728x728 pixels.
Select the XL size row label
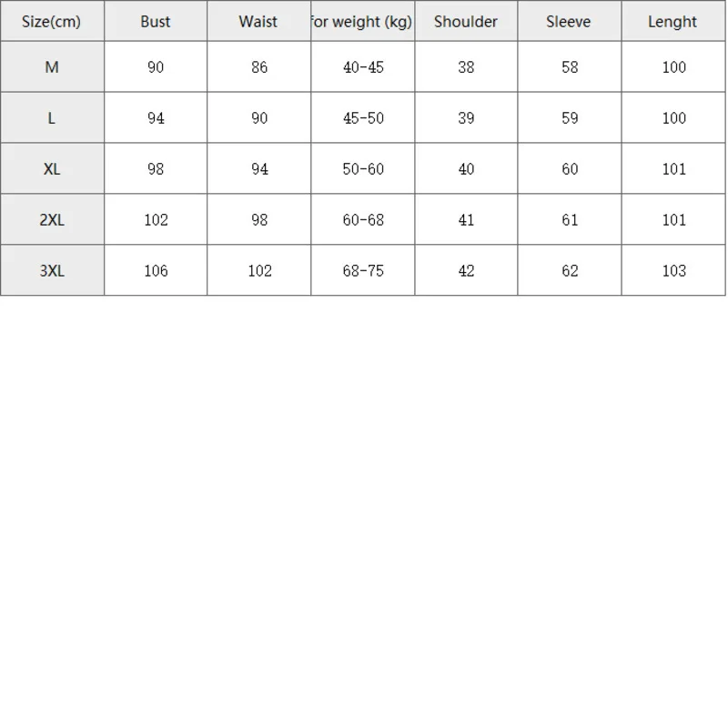pos(52,169)
